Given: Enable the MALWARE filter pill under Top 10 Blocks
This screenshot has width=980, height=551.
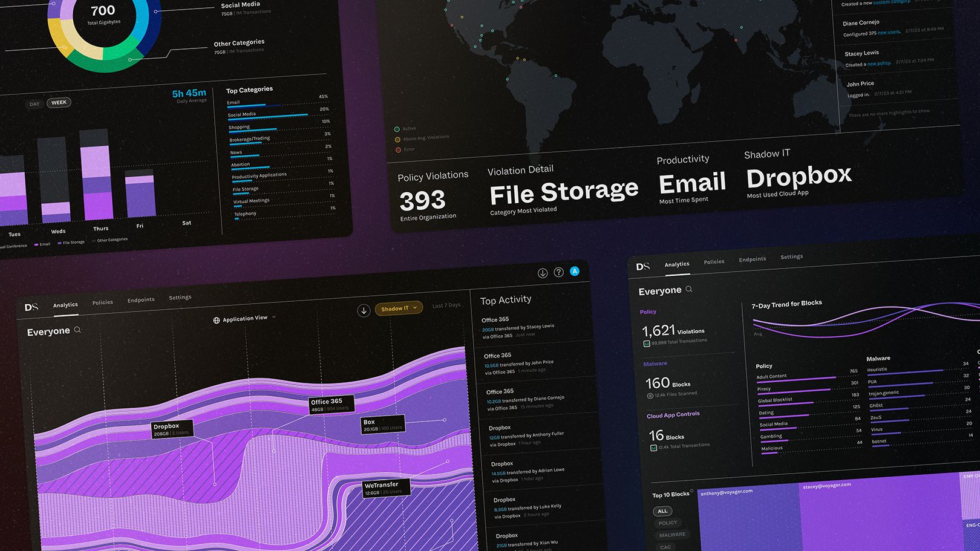Looking at the screenshot, I should point(673,534).
